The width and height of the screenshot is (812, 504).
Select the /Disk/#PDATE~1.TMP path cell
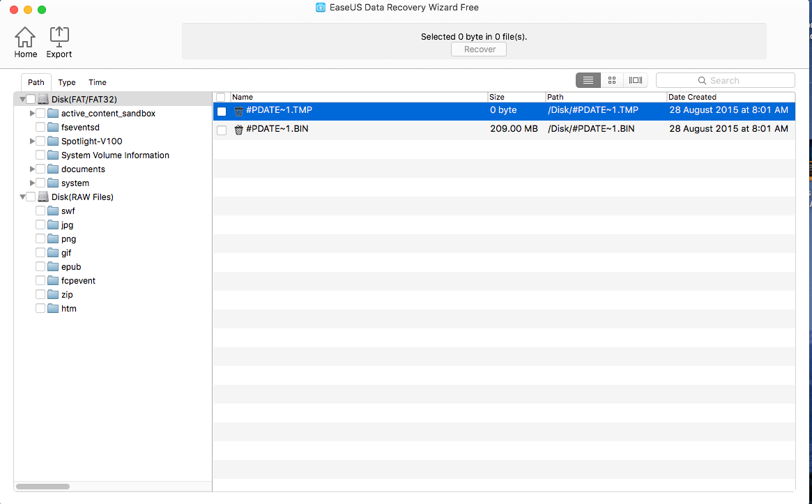tap(593, 110)
